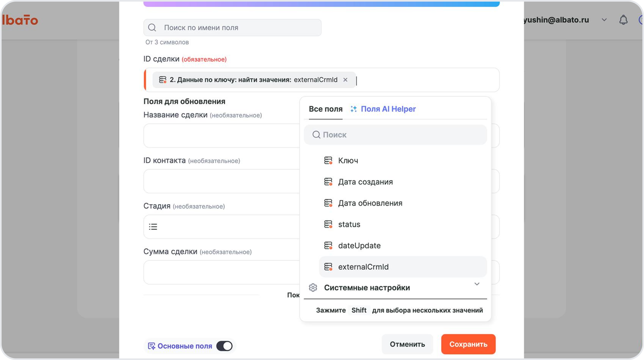The width and height of the screenshot is (644, 360).
Task: Open the Стадия dropdown field
Action: click(x=222, y=227)
